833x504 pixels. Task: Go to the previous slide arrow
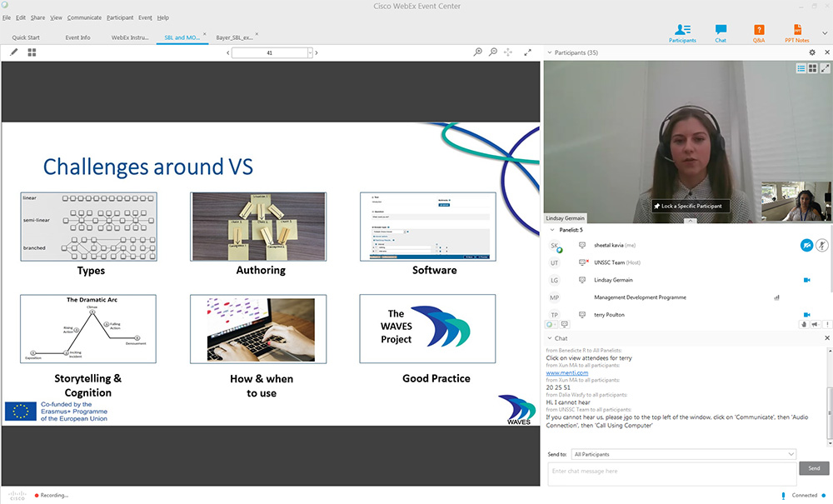click(228, 52)
